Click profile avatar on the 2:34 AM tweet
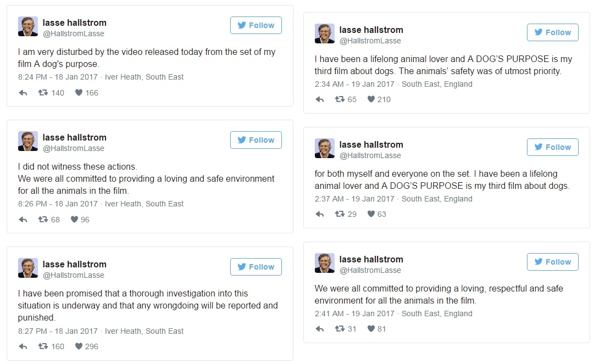 click(x=325, y=33)
